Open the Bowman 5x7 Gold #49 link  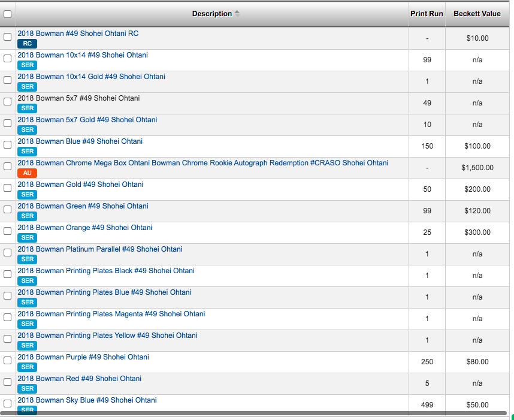87,120
